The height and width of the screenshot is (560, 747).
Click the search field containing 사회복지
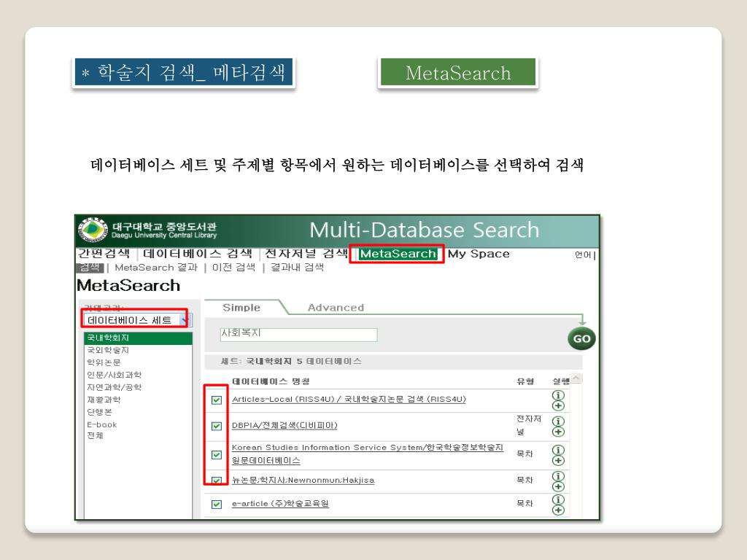pyautogui.click(x=298, y=334)
